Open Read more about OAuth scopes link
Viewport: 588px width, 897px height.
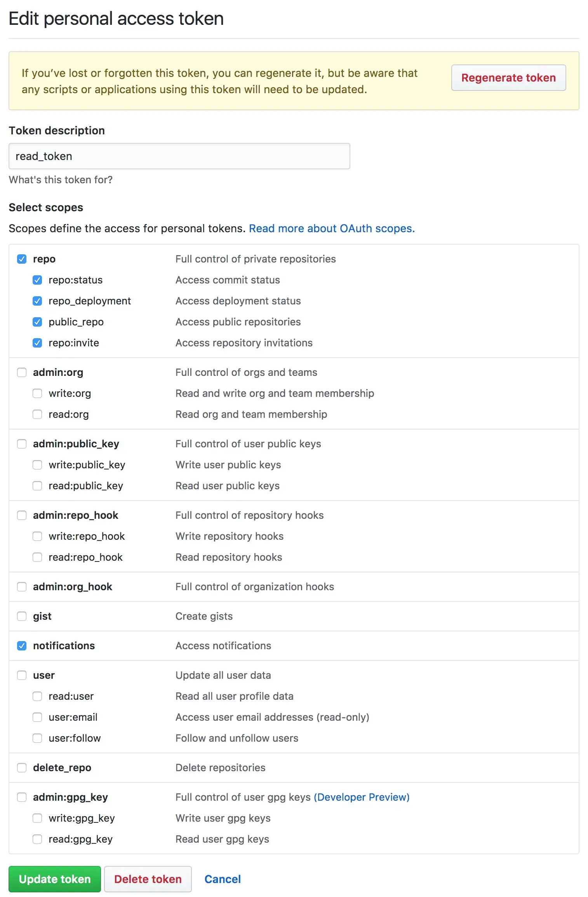click(332, 228)
